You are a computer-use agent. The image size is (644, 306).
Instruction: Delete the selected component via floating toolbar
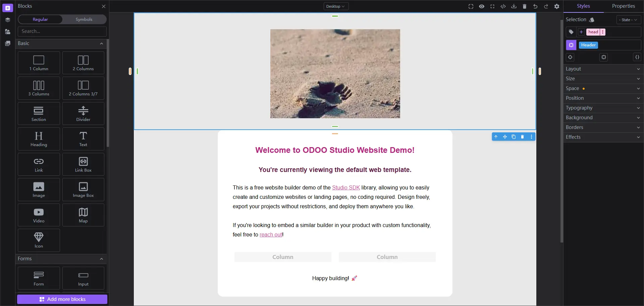522,137
